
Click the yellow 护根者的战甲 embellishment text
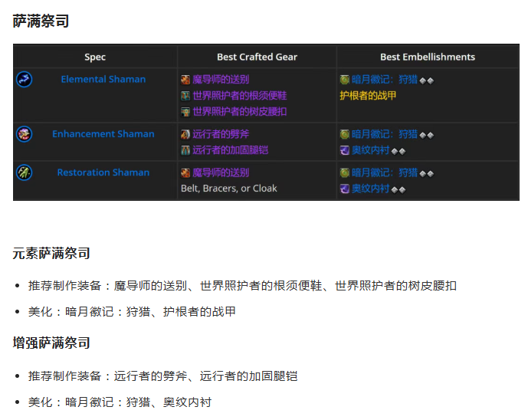[x=368, y=96]
